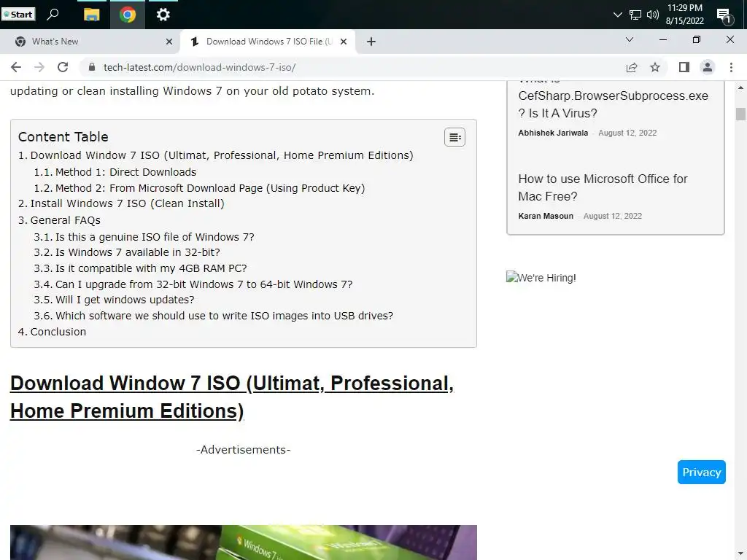Click the Chrome taskbar icon
This screenshot has height=560, width=747.
click(127, 15)
